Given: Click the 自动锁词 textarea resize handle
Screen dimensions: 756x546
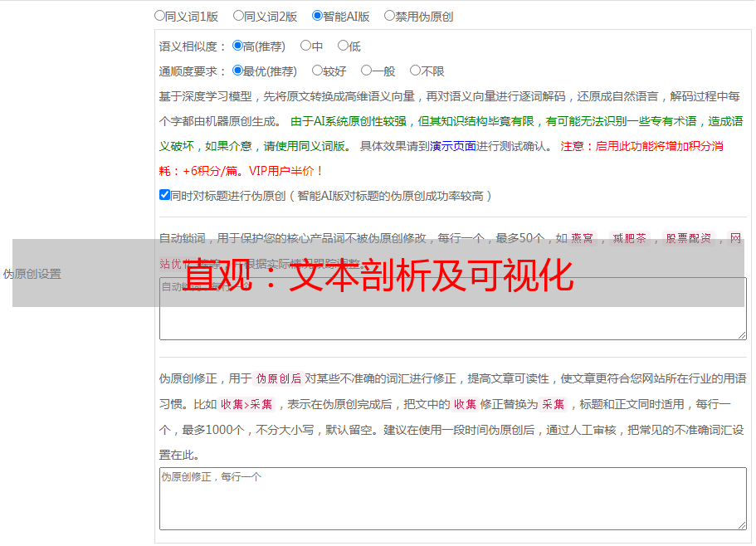Looking at the screenshot, I should (741, 334).
